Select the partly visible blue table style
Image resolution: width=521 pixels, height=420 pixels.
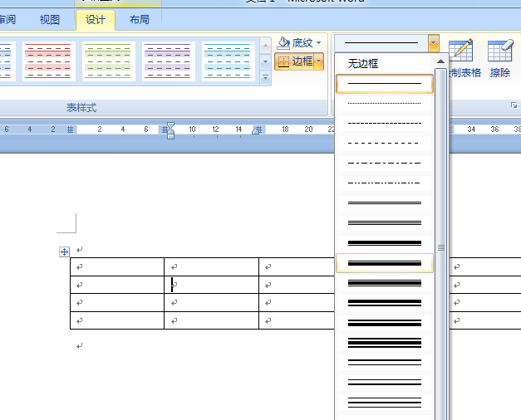pos(7,61)
